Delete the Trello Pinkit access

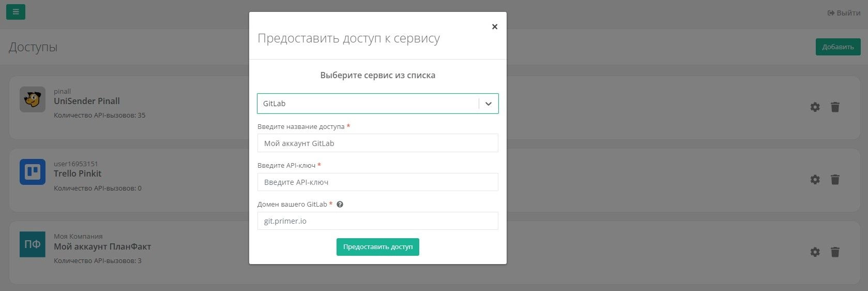click(835, 180)
